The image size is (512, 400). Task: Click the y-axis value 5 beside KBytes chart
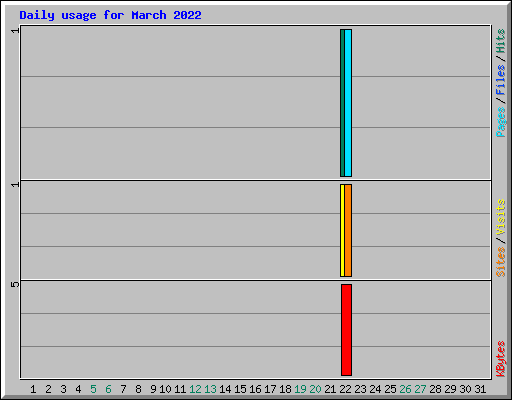(15, 284)
